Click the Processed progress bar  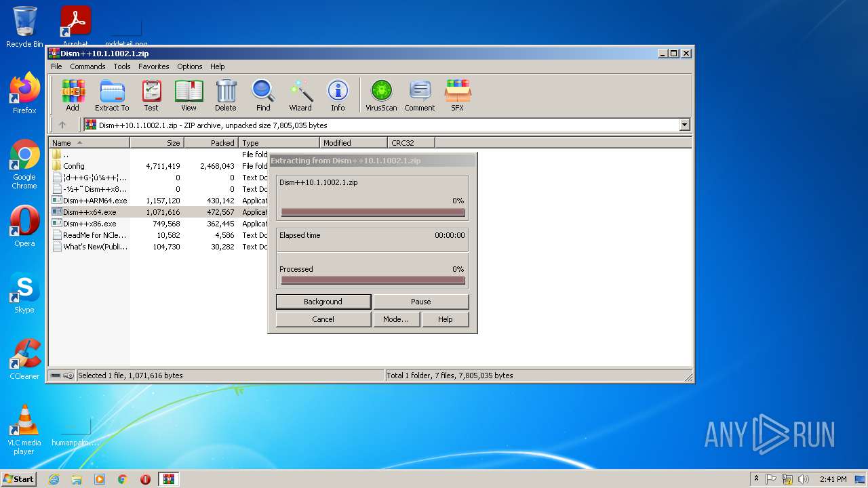click(373, 280)
